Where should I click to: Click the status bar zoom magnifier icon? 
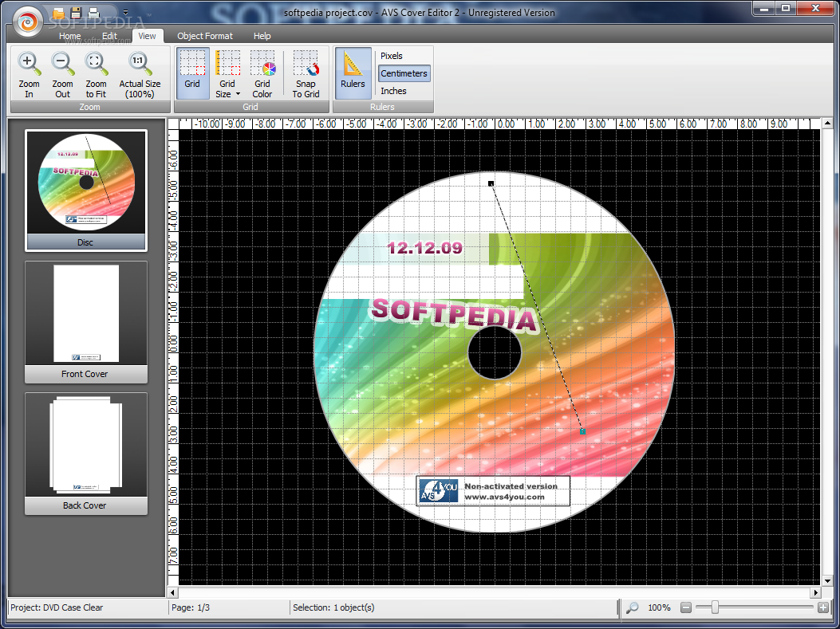(633, 607)
